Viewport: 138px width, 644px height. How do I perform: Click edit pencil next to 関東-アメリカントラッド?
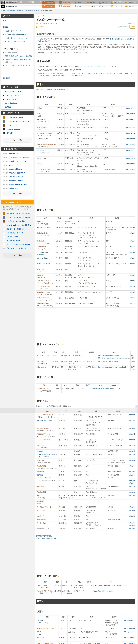[x=63, y=345]
